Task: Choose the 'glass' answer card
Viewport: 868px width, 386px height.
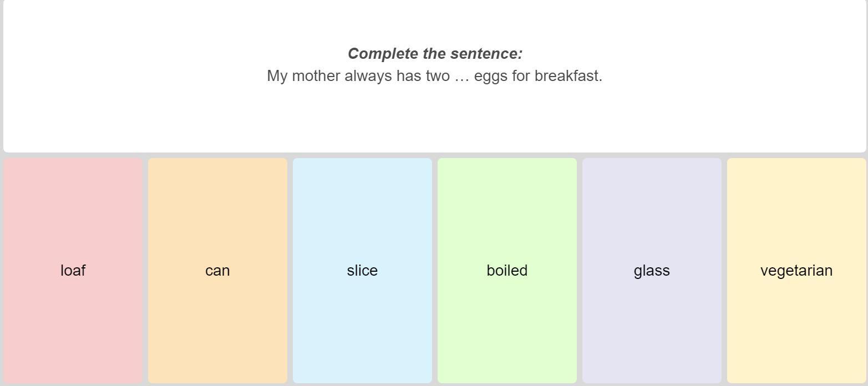Action: pos(652,271)
